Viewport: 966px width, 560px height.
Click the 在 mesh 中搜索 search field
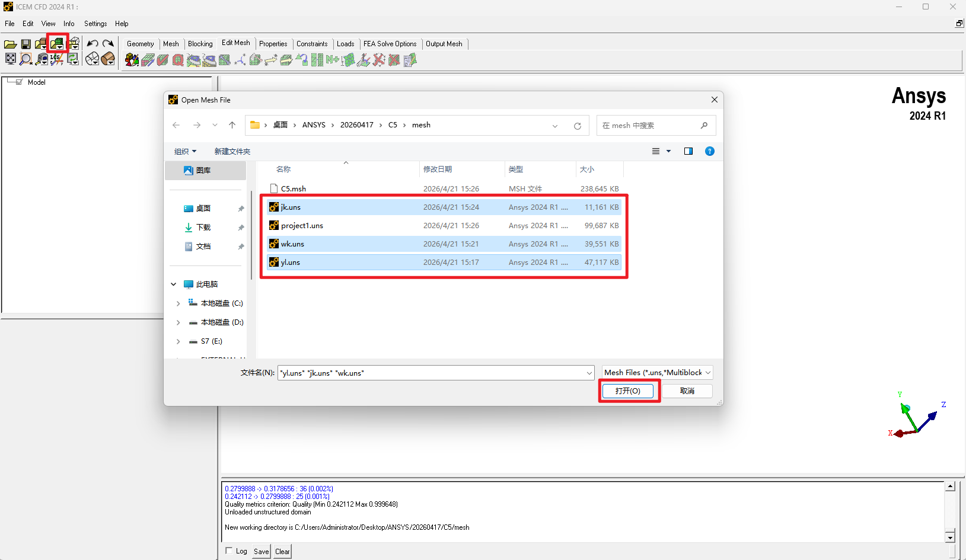pos(656,126)
